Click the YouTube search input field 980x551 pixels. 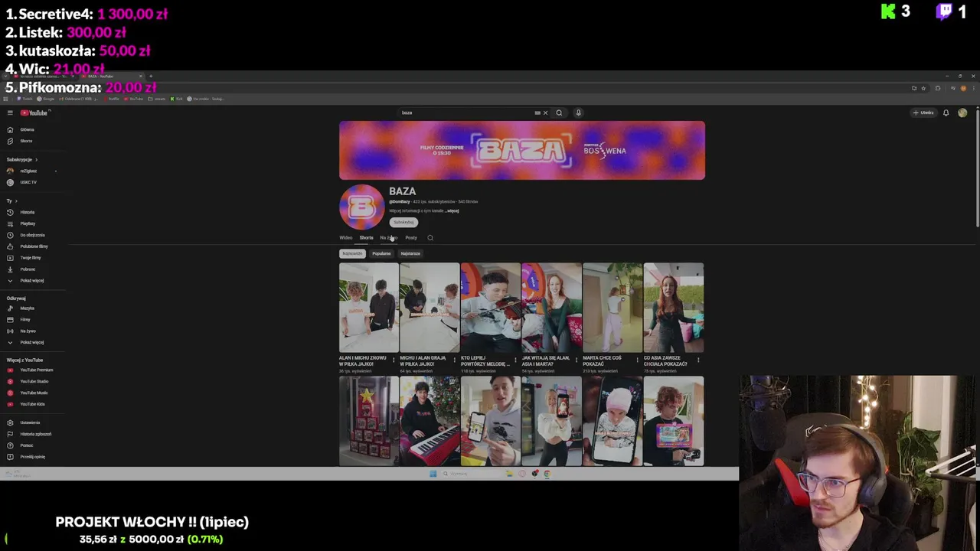467,112
